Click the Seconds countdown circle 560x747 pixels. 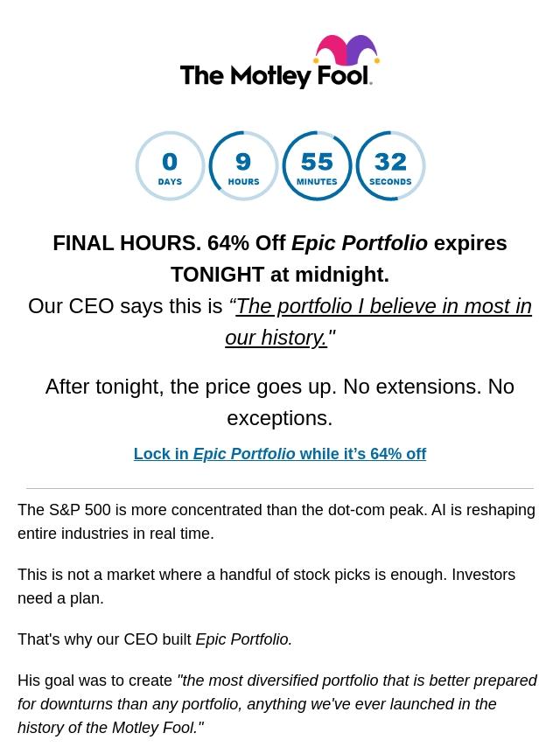390,166
